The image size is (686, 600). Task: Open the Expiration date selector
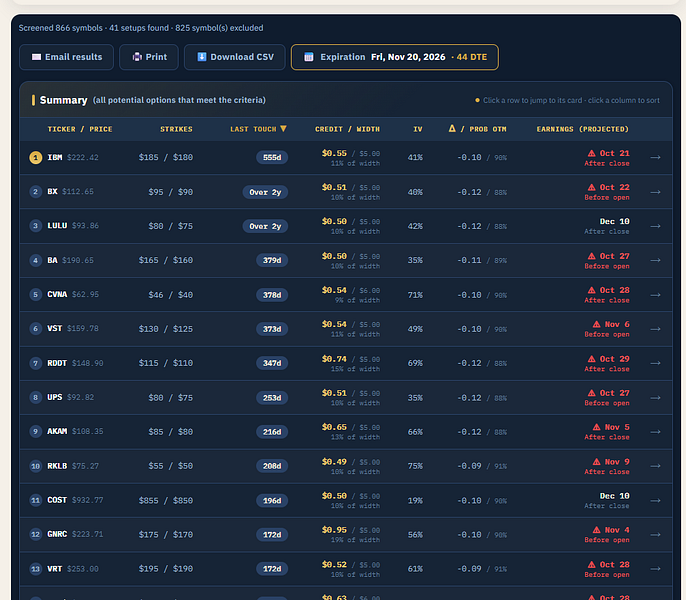click(x=395, y=57)
